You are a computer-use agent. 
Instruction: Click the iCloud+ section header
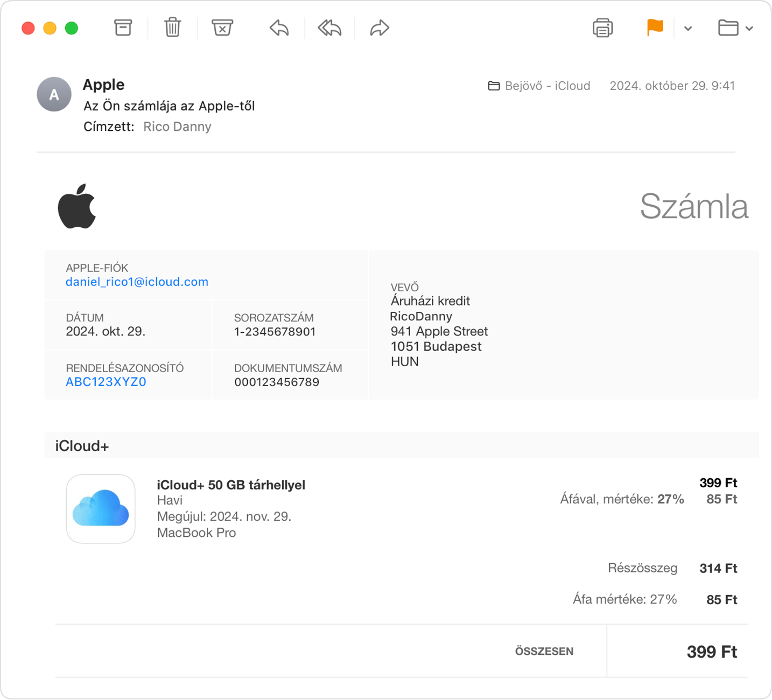[x=402, y=446]
